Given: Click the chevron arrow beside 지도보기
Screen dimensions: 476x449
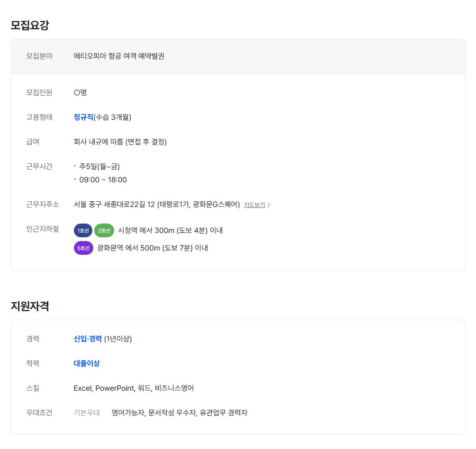Looking at the screenshot, I should [269, 205].
